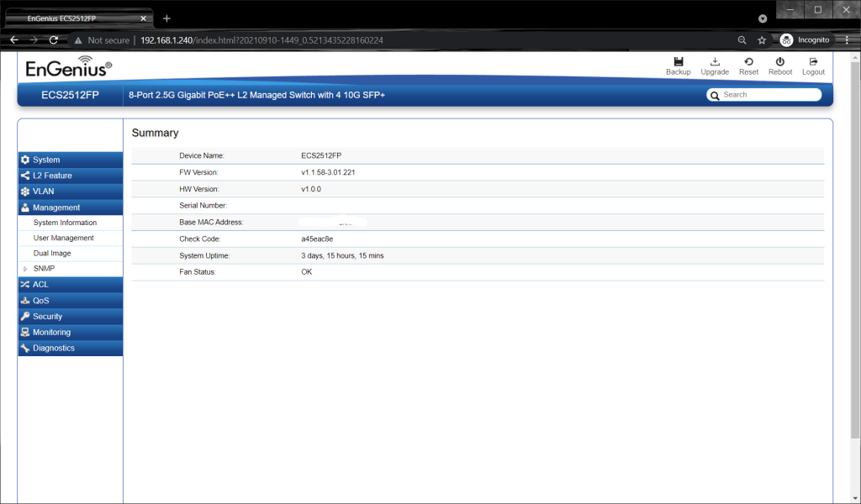Bookmark page with the star icon
The width and height of the screenshot is (861, 504).
(762, 40)
